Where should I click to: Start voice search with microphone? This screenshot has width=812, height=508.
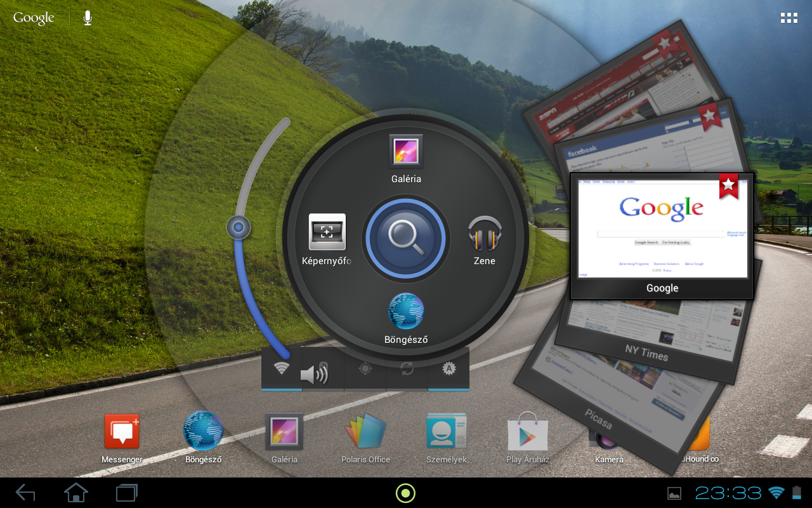88,18
